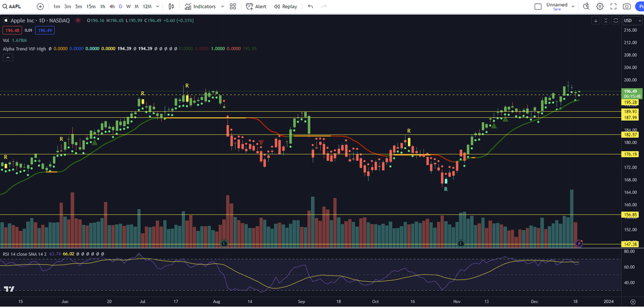Click the Unnamed layout name
The height and width of the screenshot is (308, 644).
point(557,4)
